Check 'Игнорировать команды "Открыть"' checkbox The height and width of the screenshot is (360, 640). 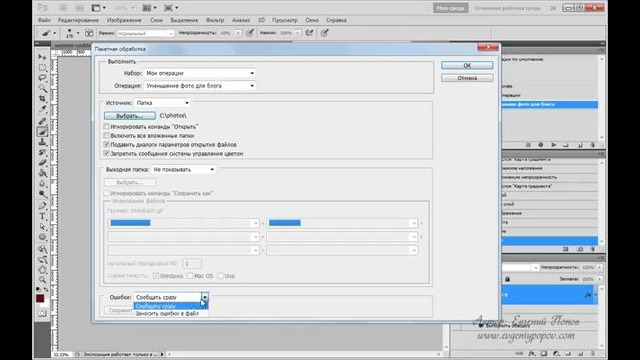click(x=107, y=127)
